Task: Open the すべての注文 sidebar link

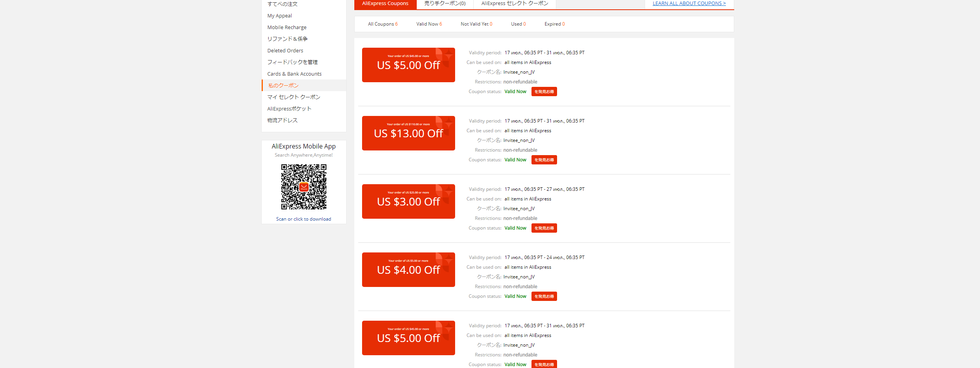Action: [282, 4]
